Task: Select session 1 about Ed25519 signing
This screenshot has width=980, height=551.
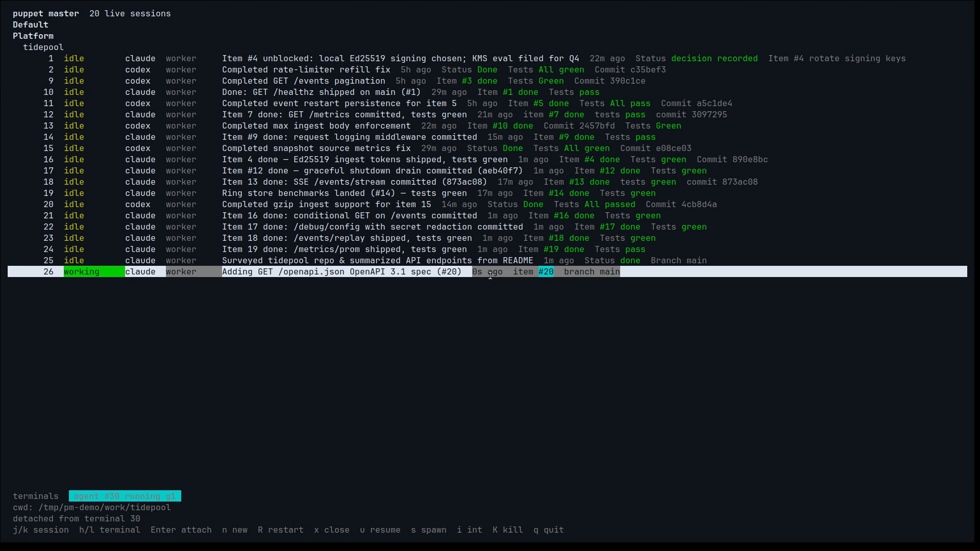Action: tap(487, 59)
